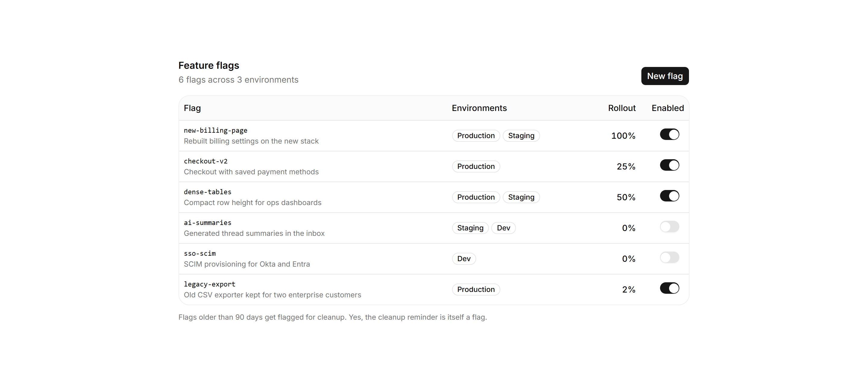Click Dev tag in ai-summaries row
868x380 pixels.
tap(503, 228)
